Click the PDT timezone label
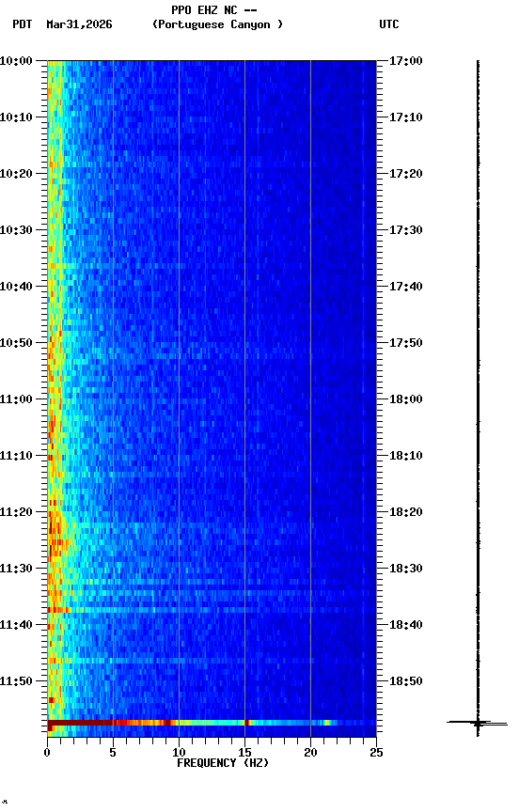The image size is (519, 812). point(23,24)
